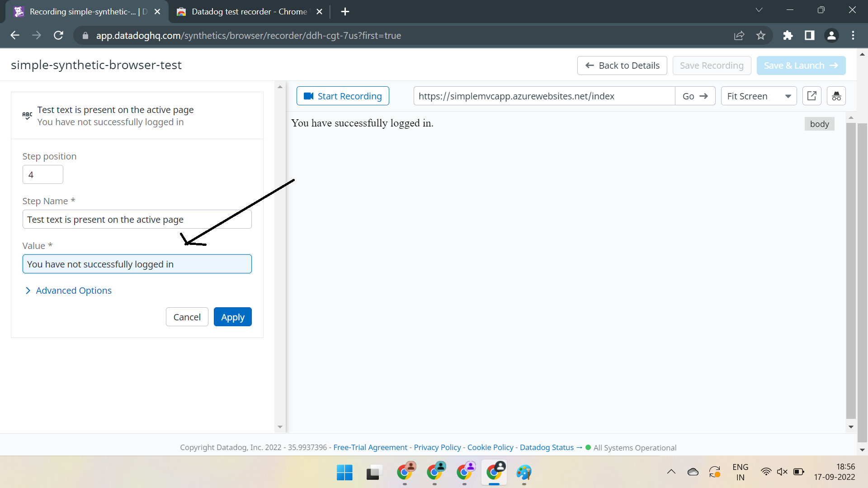Viewport: 868px width, 488px height.
Task: Click Start Recording camera button
Action: pos(343,96)
